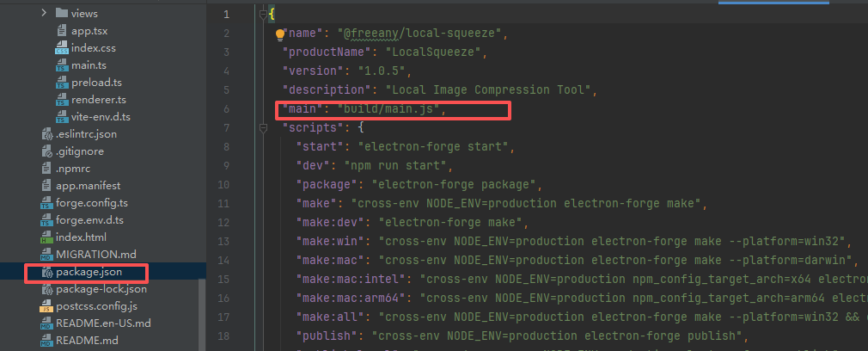Click the yellow intention lightbulb on line 2
The width and height of the screenshot is (868, 351).
click(280, 34)
